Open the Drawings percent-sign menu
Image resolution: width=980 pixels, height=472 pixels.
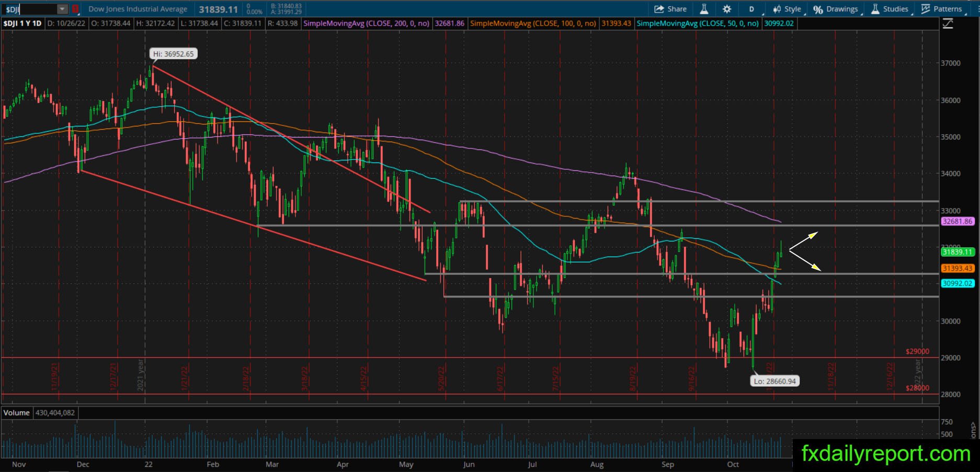pyautogui.click(x=836, y=9)
